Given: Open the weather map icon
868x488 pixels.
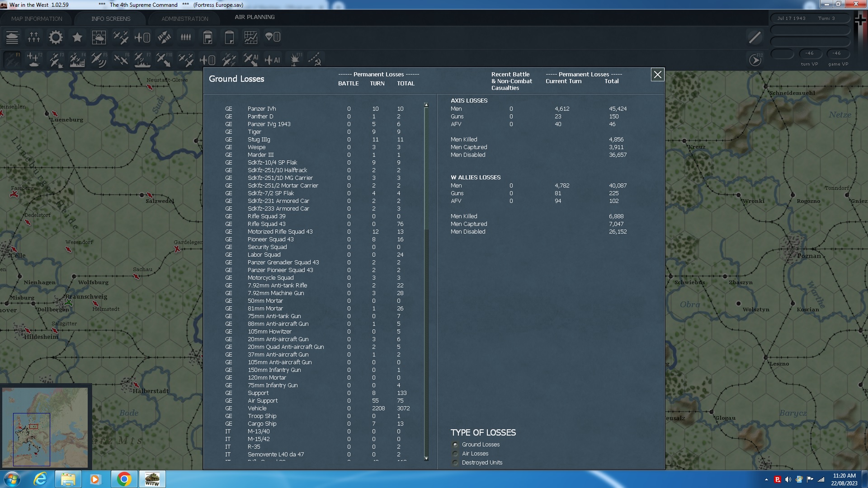Looking at the screenshot, I should coord(99,37).
